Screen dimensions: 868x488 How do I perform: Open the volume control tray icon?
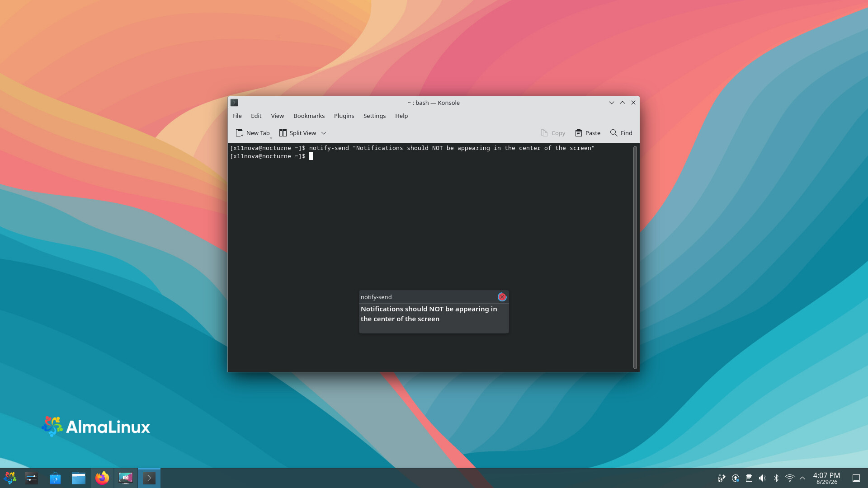coord(763,478)
